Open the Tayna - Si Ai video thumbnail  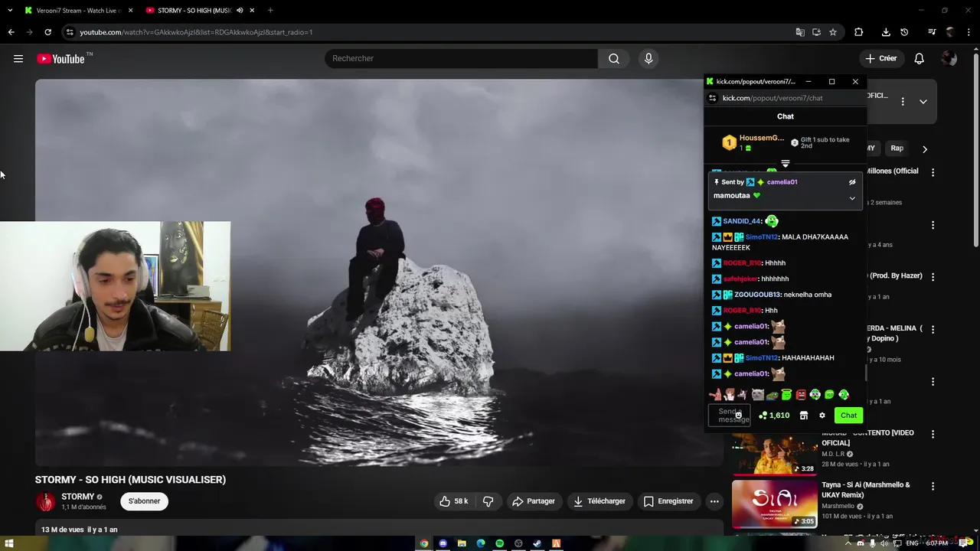[775, 504]
